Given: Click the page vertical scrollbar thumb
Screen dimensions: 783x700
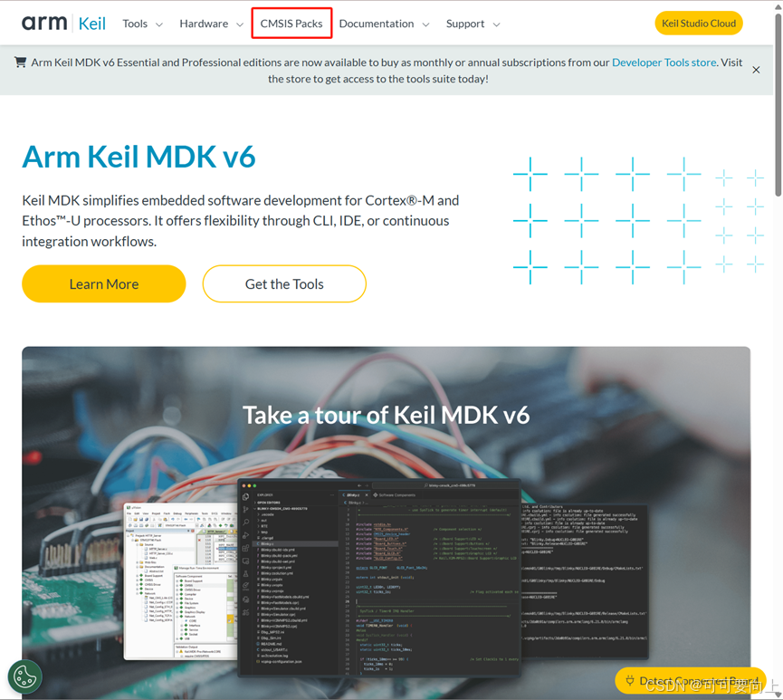Looking at the screenshot, I should [778, 105].
